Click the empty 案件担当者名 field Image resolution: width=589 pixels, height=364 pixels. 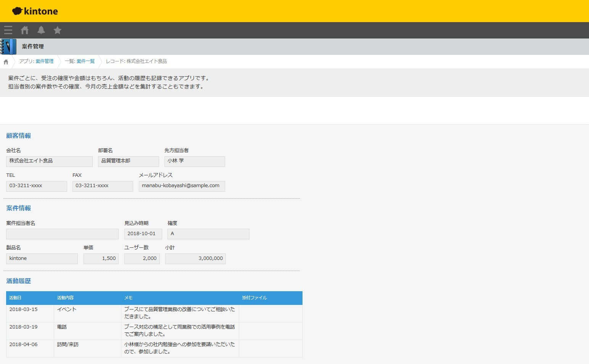click(62, 234)
